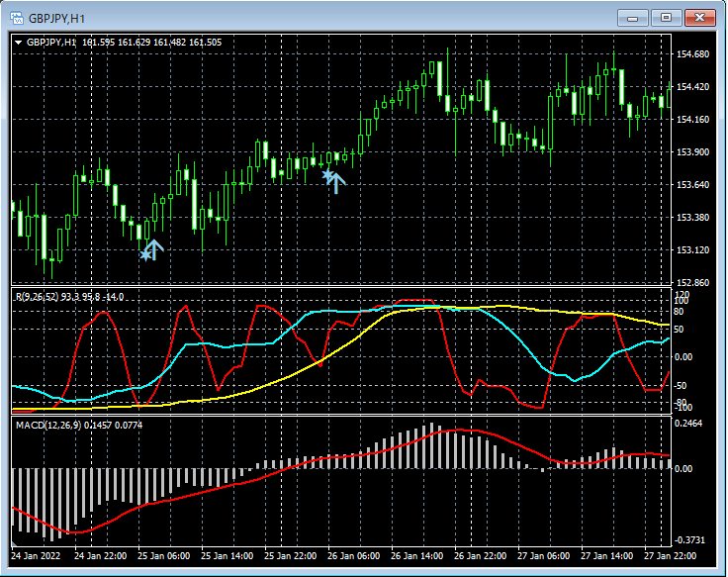
Task: Click the chart shift marker at MACD bottom-left
Action: [x=15, y=543]
